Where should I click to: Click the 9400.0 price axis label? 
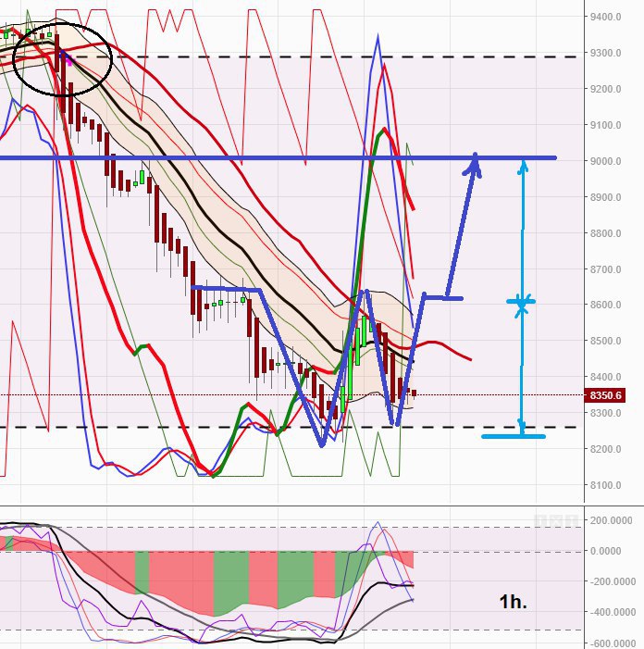pos(605,17)
